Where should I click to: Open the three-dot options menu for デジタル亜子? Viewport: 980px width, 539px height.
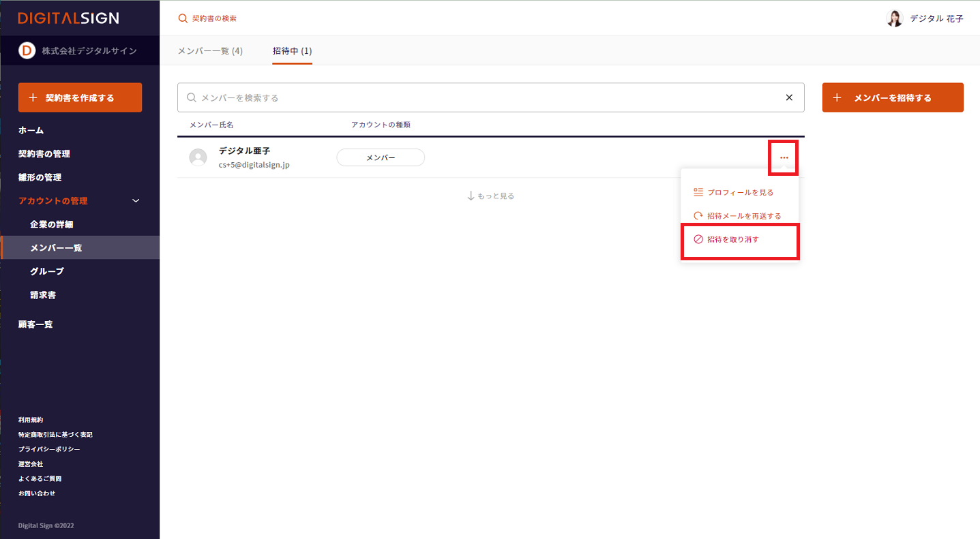click(784, 157)
